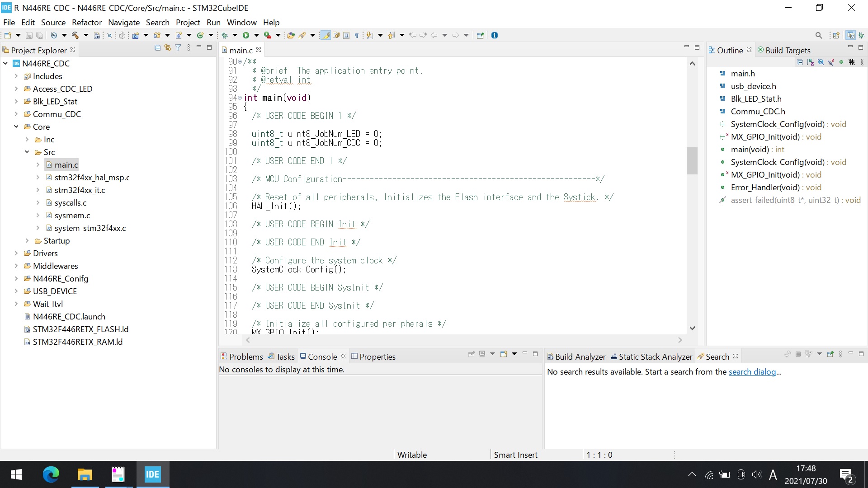Viewport: 868px width, 488px height.
Task: Expand the Includes tree node
Action: 16,76
